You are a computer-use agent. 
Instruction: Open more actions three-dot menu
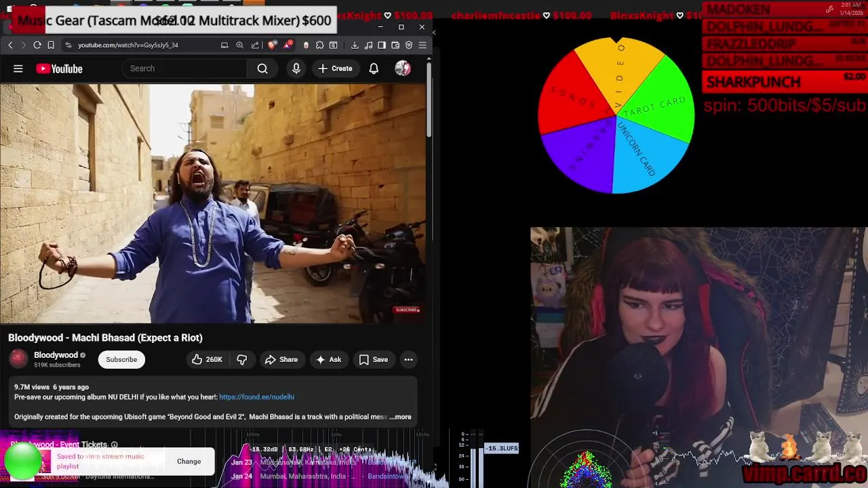(408, 359)
